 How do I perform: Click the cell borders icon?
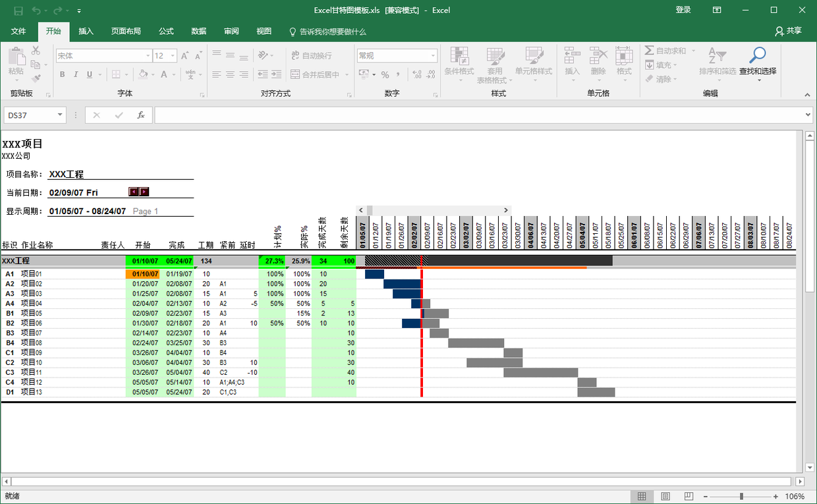[x=116, y=74]
